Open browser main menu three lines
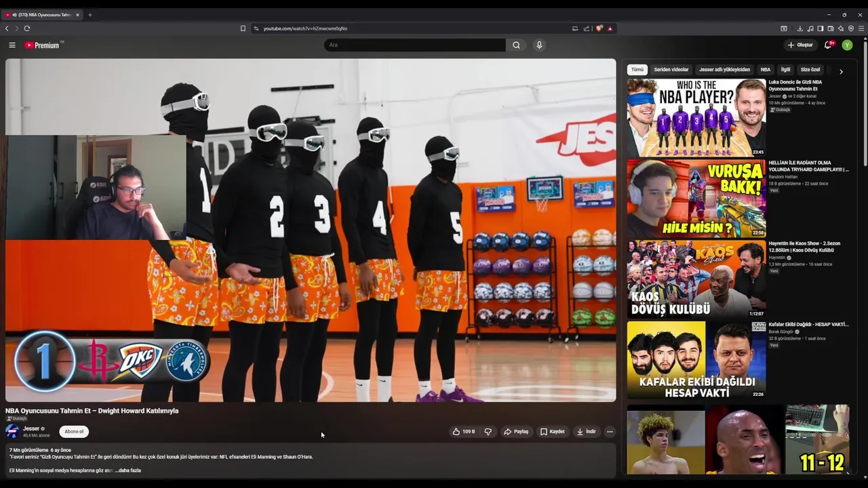The width and height of the screenshot is (868, 488). [x=861, y=28]
